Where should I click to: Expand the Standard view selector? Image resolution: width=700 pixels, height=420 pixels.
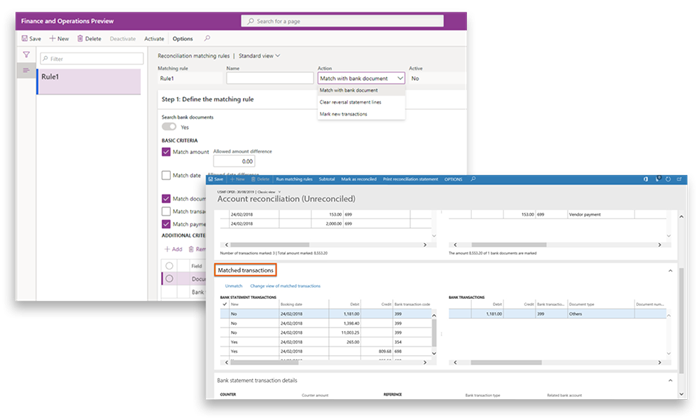pyautogui.click(x=260, y=56)
